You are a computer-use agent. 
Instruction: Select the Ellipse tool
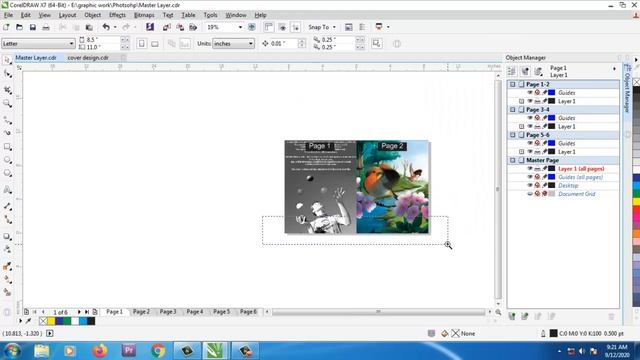click(7, 160)
